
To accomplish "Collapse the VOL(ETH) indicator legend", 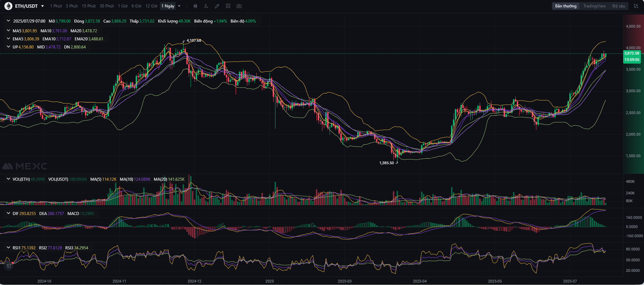I will pos(8,179).
